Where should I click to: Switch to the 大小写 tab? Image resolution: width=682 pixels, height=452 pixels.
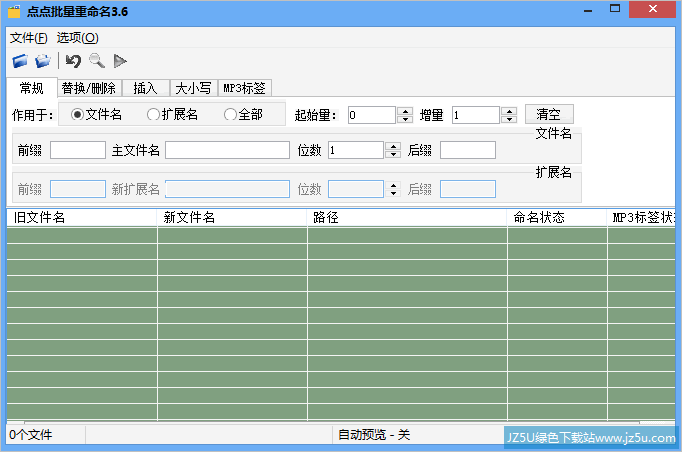coord(194,88)
